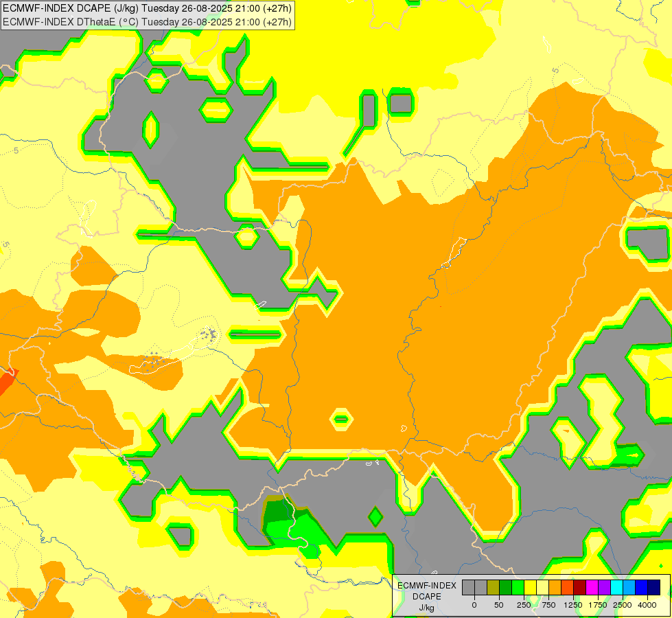Image resolution: width=672 pixels, height=618 pixels.
Task: Click the legend heading "ECMWF-INDEX"
Action: pos(427,586)
